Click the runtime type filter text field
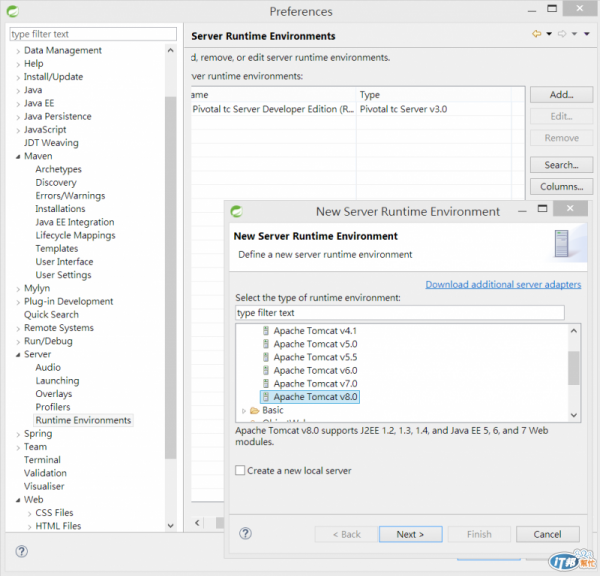This screenshot has width=600, height=576. point(399,313)
